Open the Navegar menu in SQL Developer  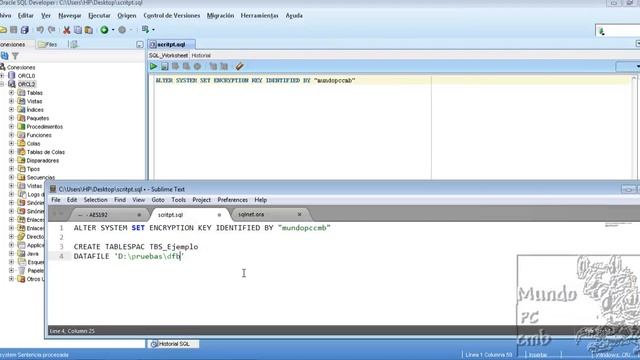click(x=69, y=16)
